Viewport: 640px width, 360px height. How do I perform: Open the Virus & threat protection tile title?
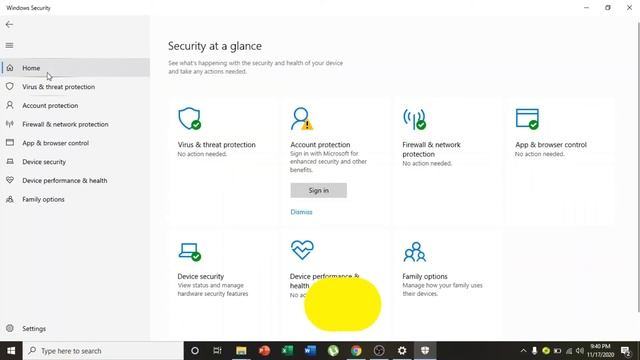[216, 144]
